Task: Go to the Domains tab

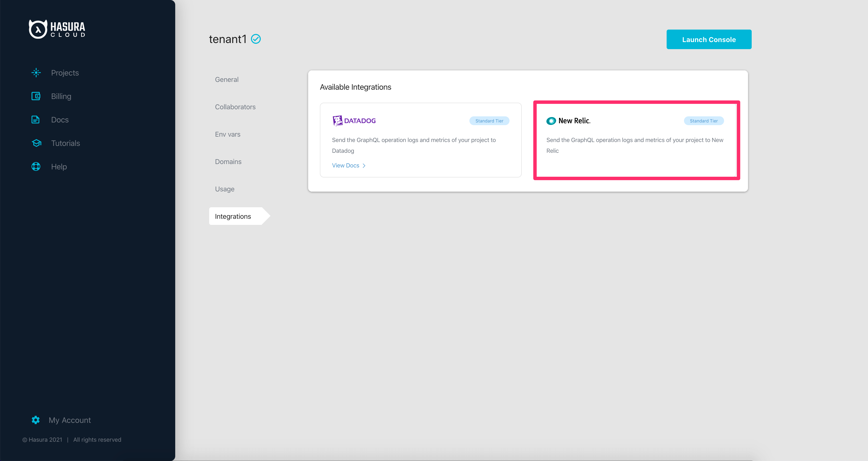Action: click(228, 162)
